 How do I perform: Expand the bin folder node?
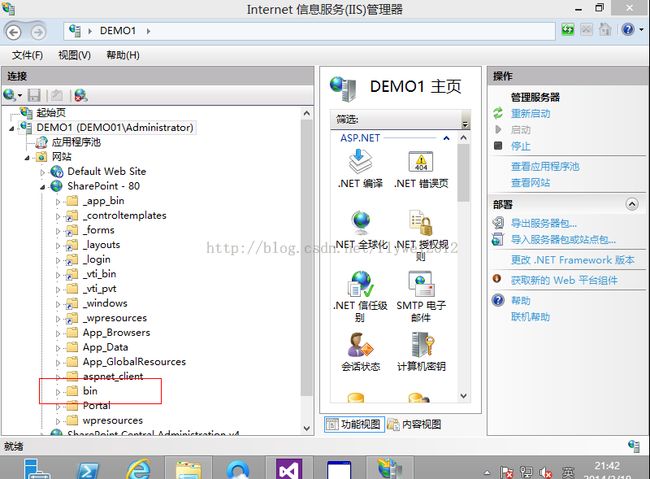tap(58, 392)
